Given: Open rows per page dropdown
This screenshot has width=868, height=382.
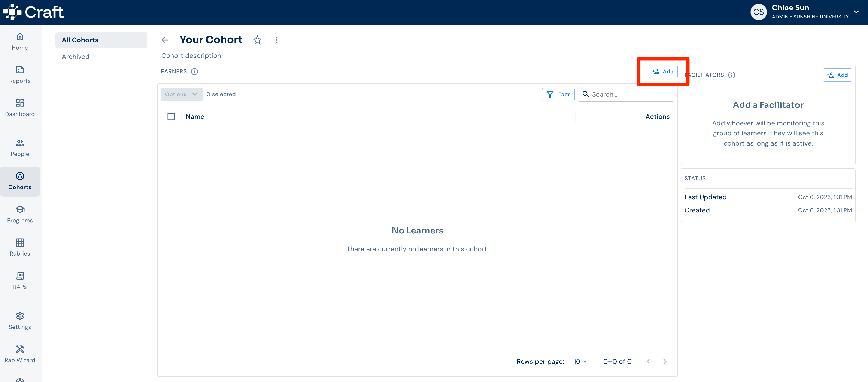Looking at the screenshot, I should coord(580,361).
